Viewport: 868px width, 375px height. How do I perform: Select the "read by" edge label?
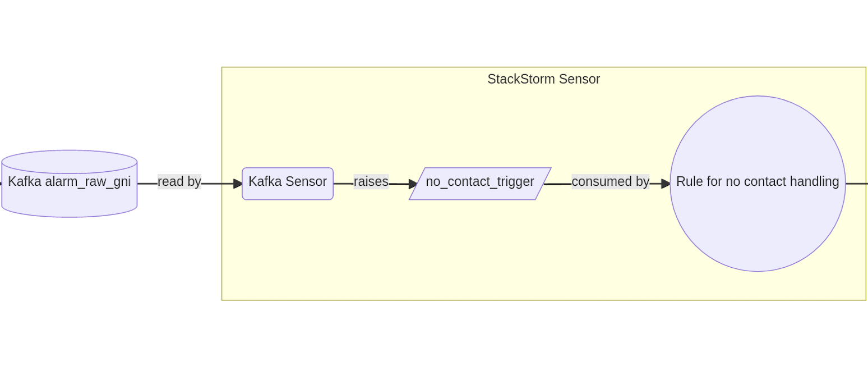[x=179, y=182]
